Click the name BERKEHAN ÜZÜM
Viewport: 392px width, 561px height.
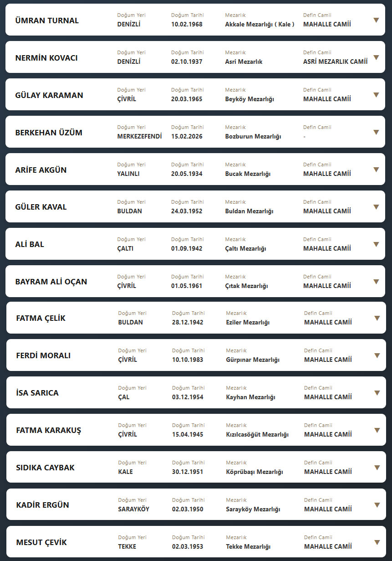[49, 133]
